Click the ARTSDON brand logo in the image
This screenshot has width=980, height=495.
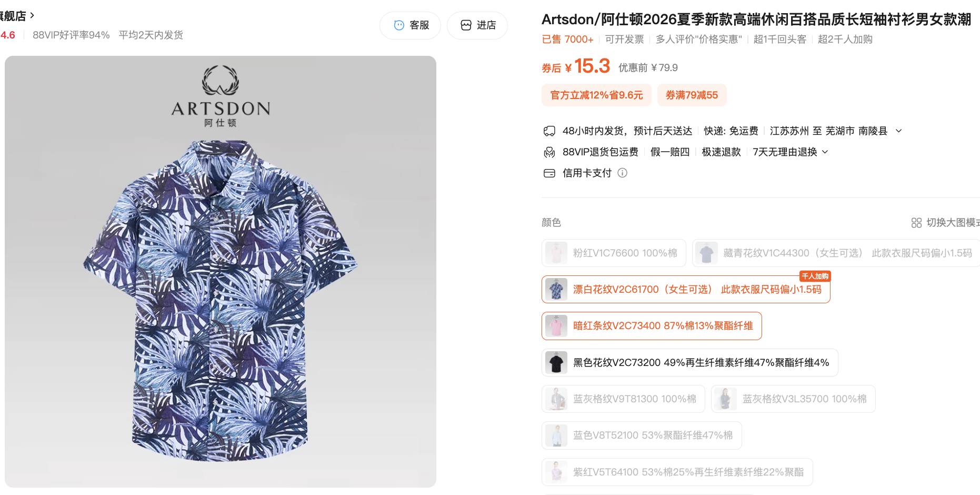point(221,96)
